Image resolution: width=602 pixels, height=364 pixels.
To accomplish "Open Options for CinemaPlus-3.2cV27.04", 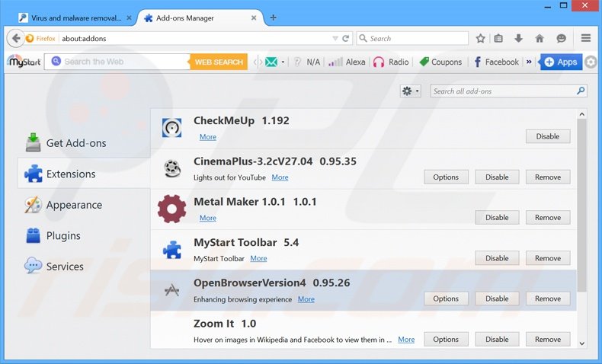I will (446, 177).
